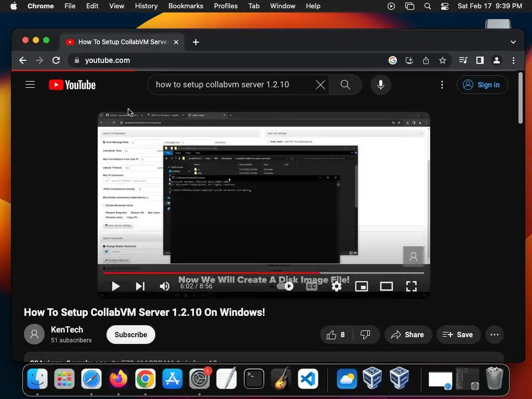Click the channel watermark on video
This screenshot has width=532, height=399.
tap(413, 257)
